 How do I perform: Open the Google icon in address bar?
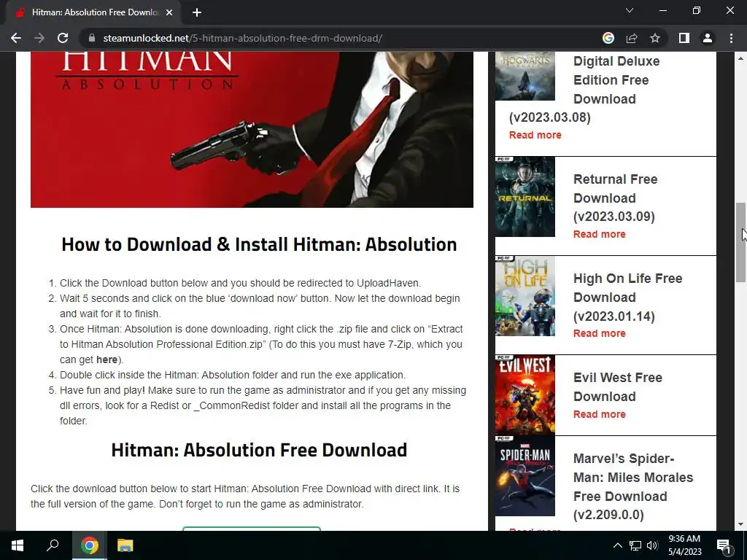[x=608, y=38]
